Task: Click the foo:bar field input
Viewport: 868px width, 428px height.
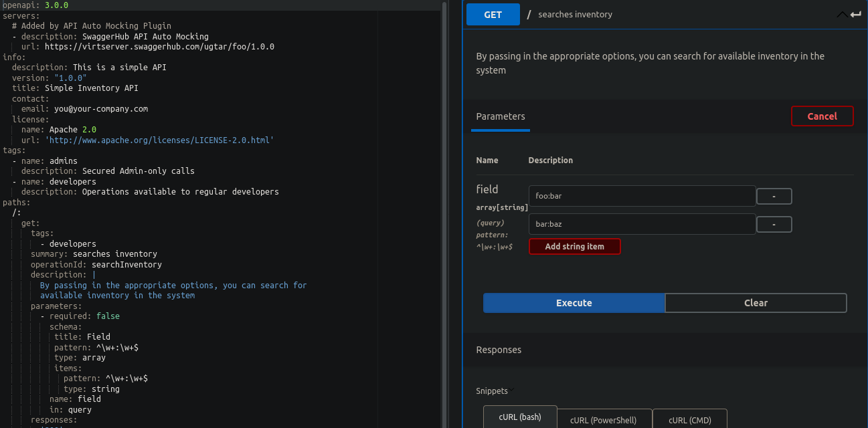Action: (x=642, y=196)
